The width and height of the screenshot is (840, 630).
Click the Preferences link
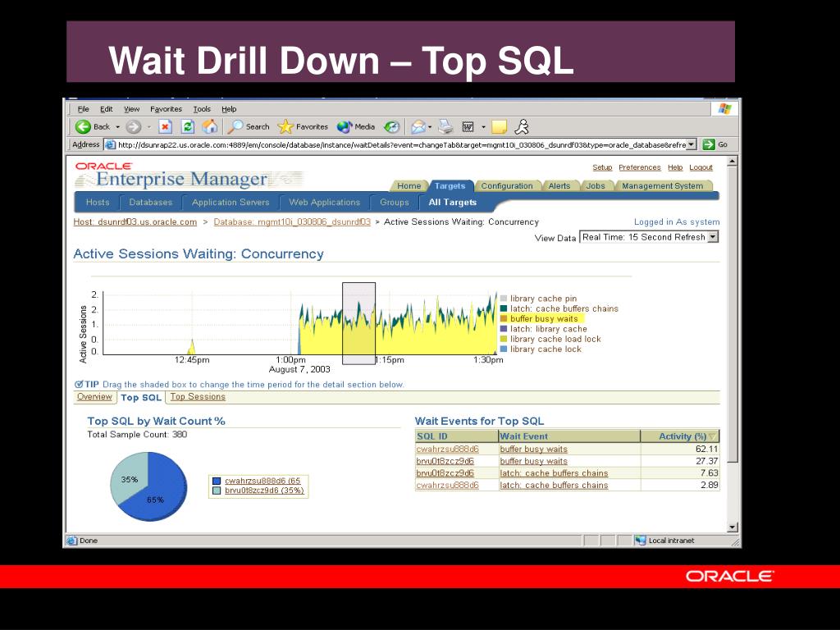tap(640, 167)
